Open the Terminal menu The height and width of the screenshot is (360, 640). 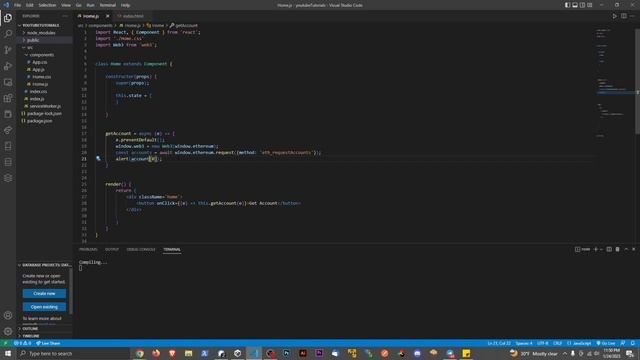click(108, 5)
